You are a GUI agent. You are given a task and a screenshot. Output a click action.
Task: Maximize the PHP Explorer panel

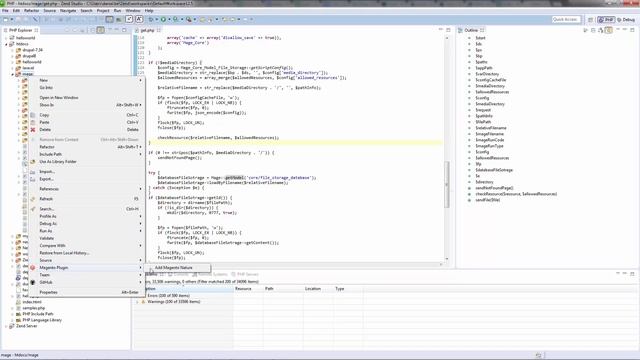point(124,30)
